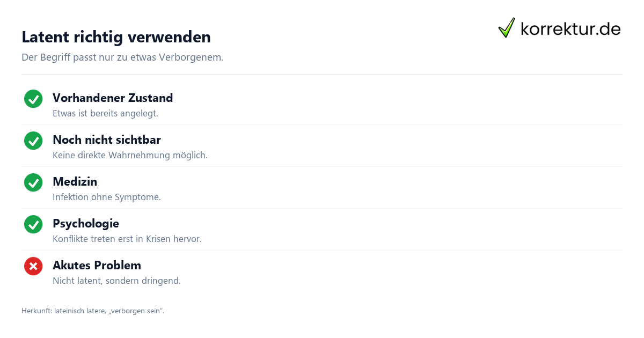The height and width of the screenshot is (338, 644).
Task: Select the heading Latent richtig verwenden
Action: pyautogui.click(x=116, y=37)
